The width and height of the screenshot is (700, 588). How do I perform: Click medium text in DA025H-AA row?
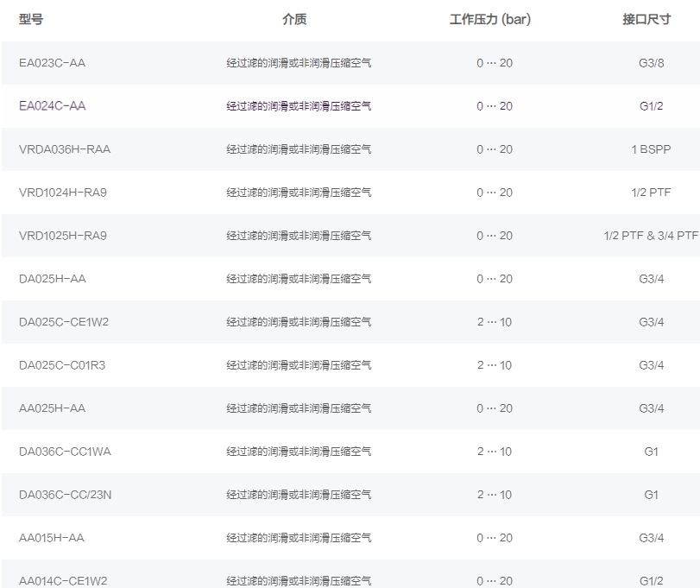click(299, 279)
